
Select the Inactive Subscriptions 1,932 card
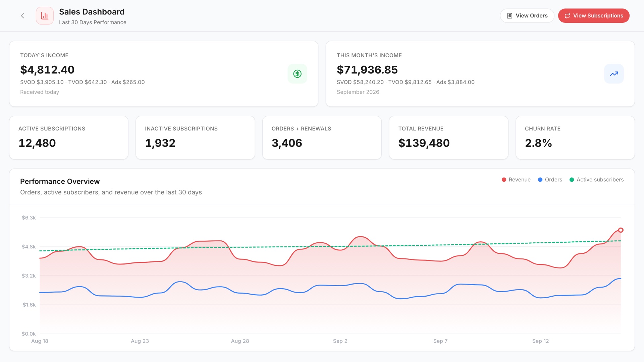click(x=195, y=138)
